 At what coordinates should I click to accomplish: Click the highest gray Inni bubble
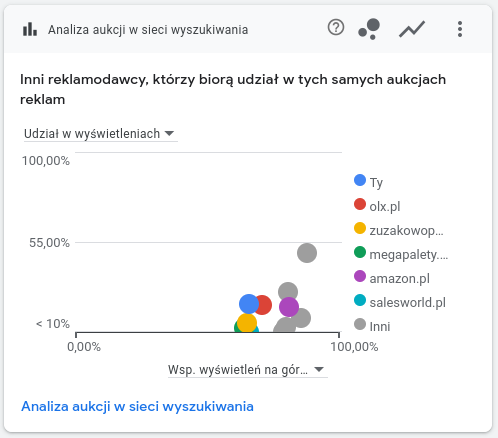(307, 253)
